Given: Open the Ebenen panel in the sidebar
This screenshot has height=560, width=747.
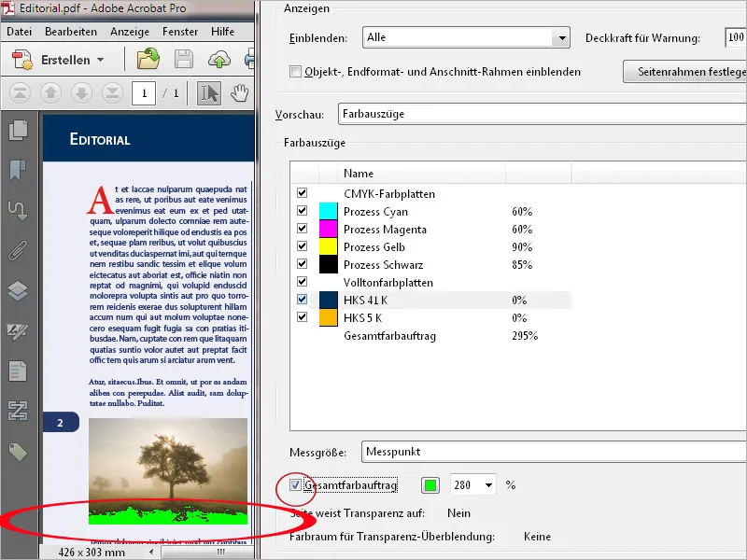Looking at the screenshot, I should (x=20, y=287).
